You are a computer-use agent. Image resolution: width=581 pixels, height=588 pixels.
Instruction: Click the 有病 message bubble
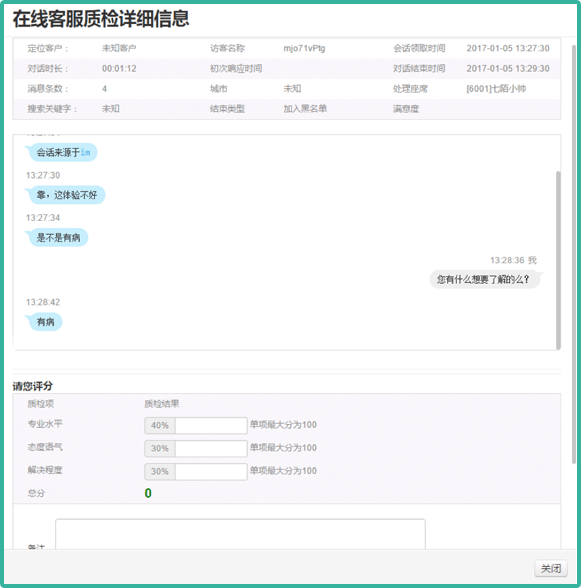coord(45,322)
